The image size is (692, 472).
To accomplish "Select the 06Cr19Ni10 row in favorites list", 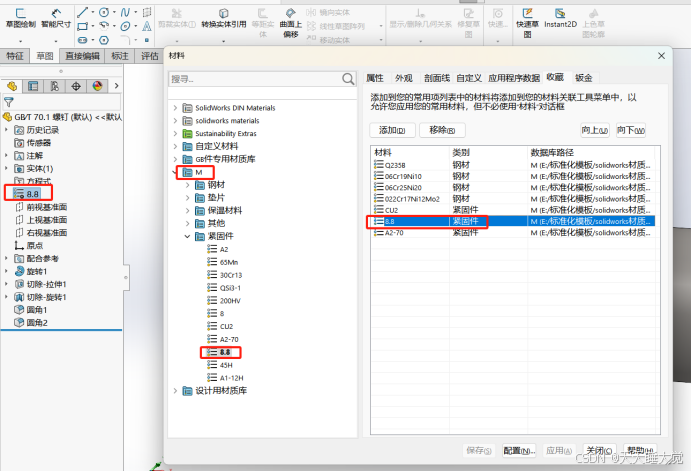I will tap(512, 176).
